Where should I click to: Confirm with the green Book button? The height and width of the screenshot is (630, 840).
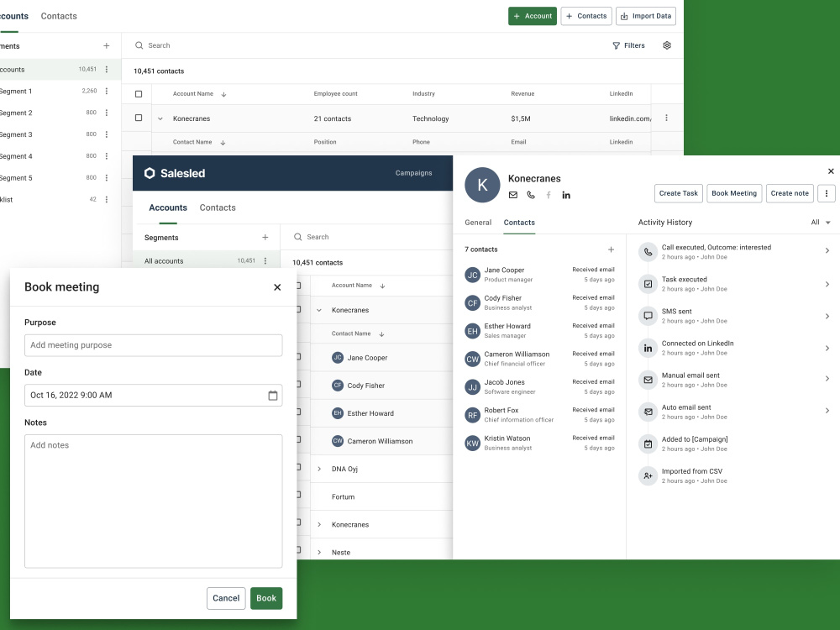[266, 598]
